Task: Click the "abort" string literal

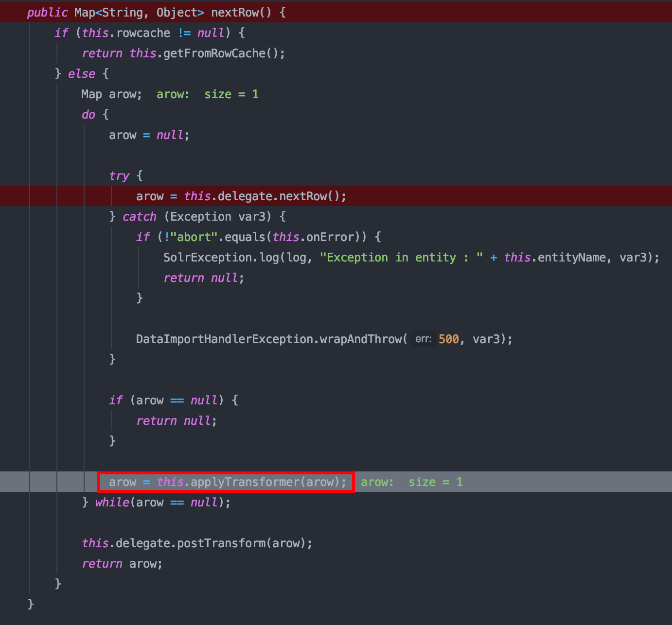Action: [x=197, y=237]
